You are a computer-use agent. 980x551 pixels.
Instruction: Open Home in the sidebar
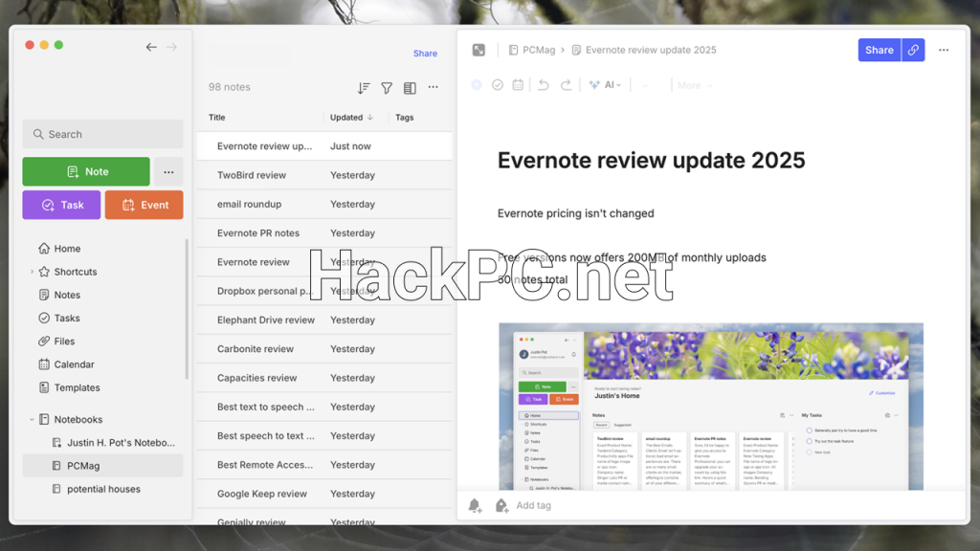click(67, 249)
